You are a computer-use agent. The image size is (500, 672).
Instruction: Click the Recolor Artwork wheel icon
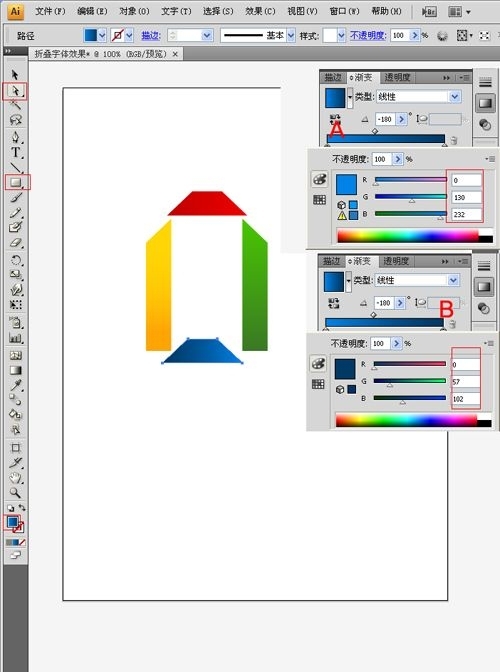pos(442,36)
